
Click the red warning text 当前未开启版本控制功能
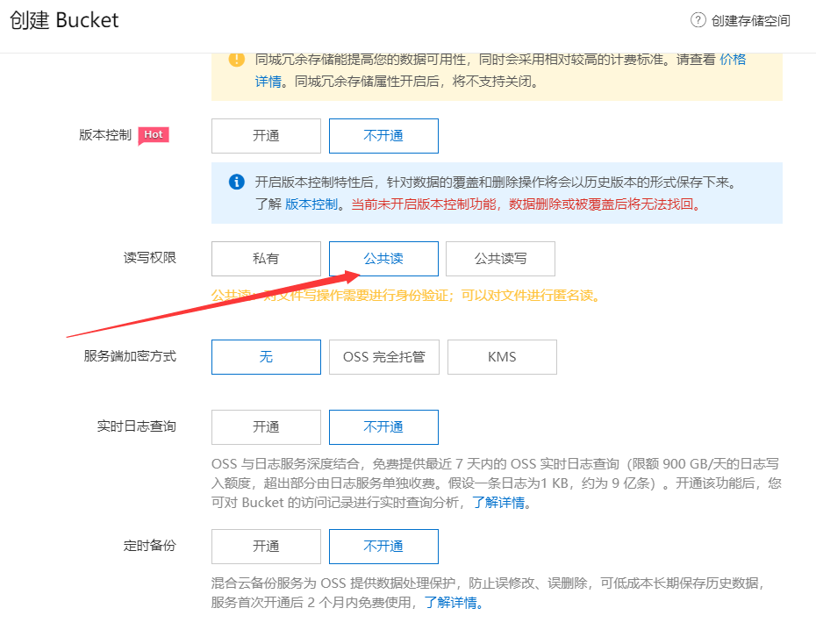click(x=424, y=204)
